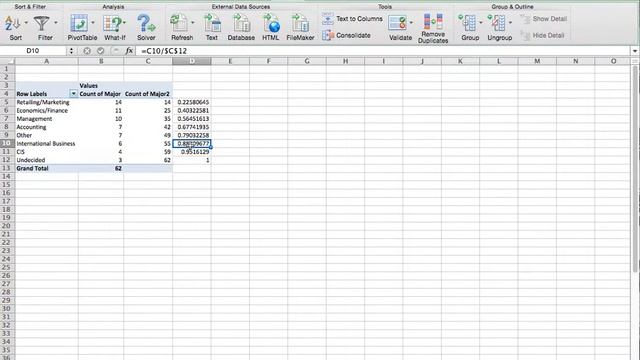
Task: Click the Name Box showing D10
Action: click(x=33, y=51)
